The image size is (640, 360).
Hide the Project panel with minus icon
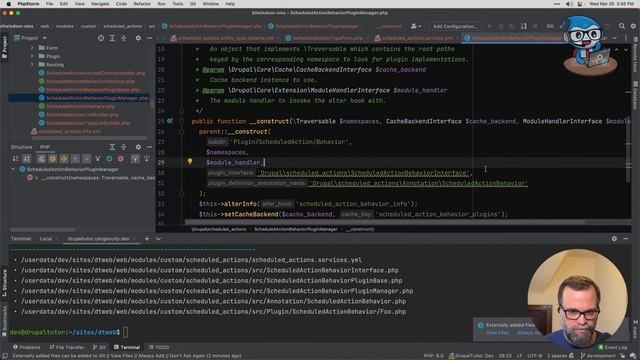point(149,38)
